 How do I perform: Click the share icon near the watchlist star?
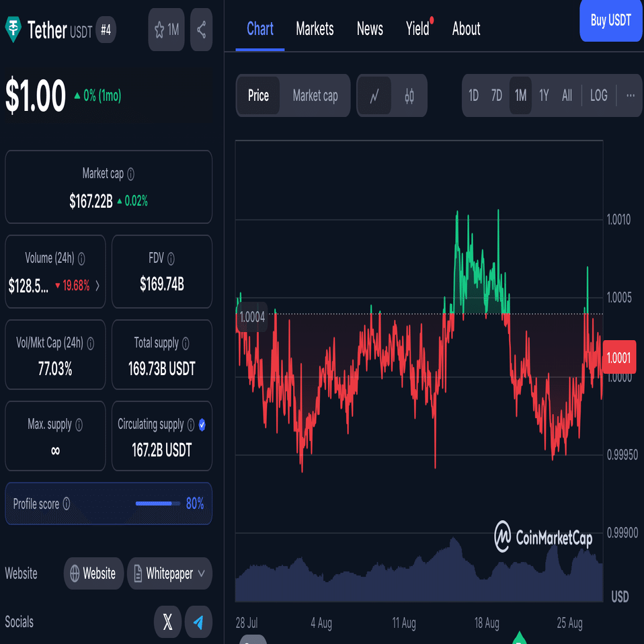[x=201, y=29]
